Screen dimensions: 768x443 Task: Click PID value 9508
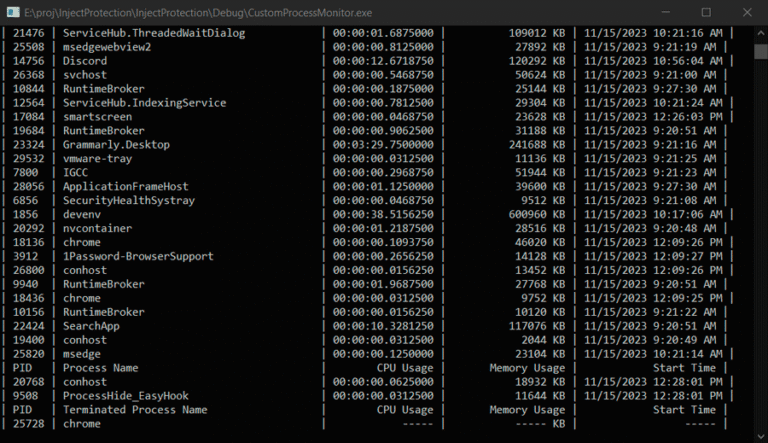tap(25, 396)
